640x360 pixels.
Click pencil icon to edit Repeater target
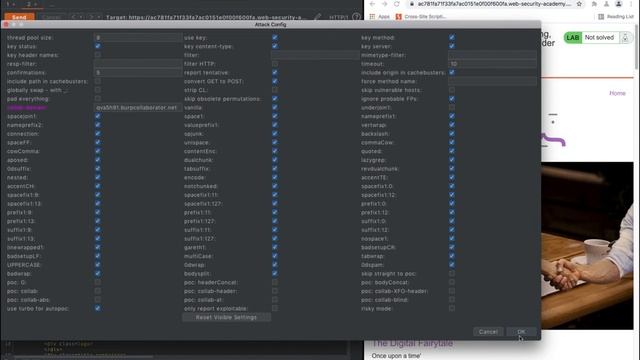[317, 17]
